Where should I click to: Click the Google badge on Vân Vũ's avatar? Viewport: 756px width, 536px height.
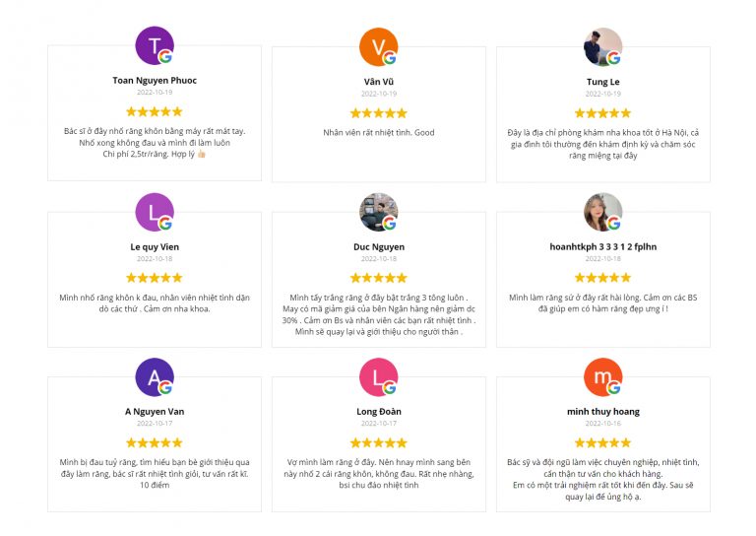tap(390, 57)
